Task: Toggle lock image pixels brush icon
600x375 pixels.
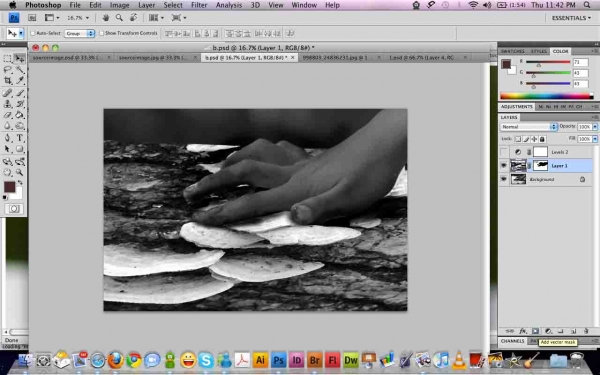Action: point(526,139)
